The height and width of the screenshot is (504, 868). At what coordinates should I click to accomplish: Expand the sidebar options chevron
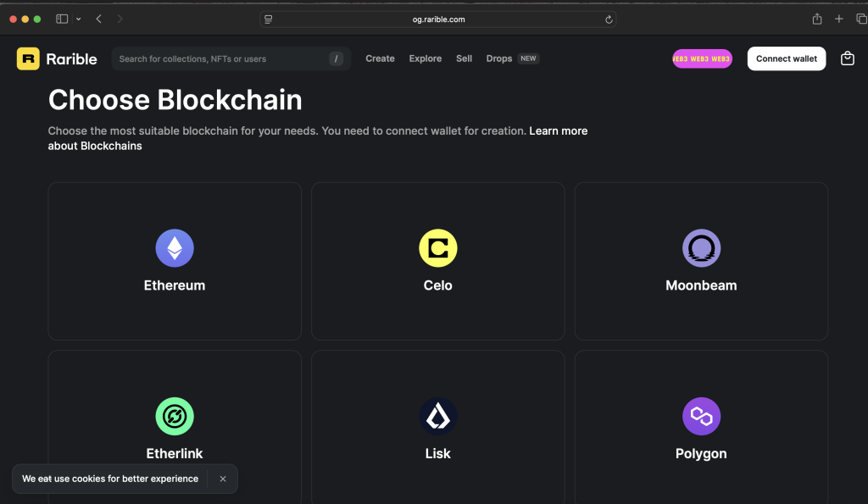[78, 18]
